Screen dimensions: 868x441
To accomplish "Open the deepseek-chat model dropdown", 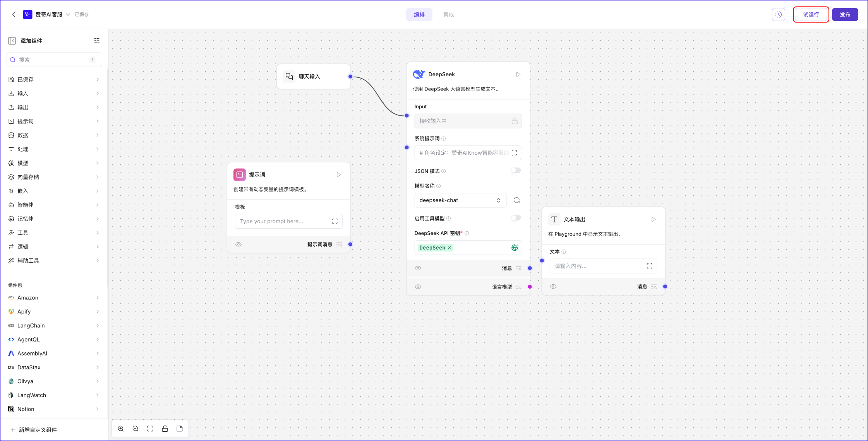I will [x=460, y=200].
